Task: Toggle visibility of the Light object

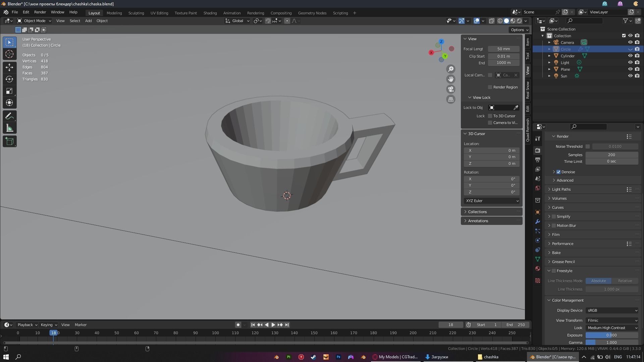Action: (630, 63)
